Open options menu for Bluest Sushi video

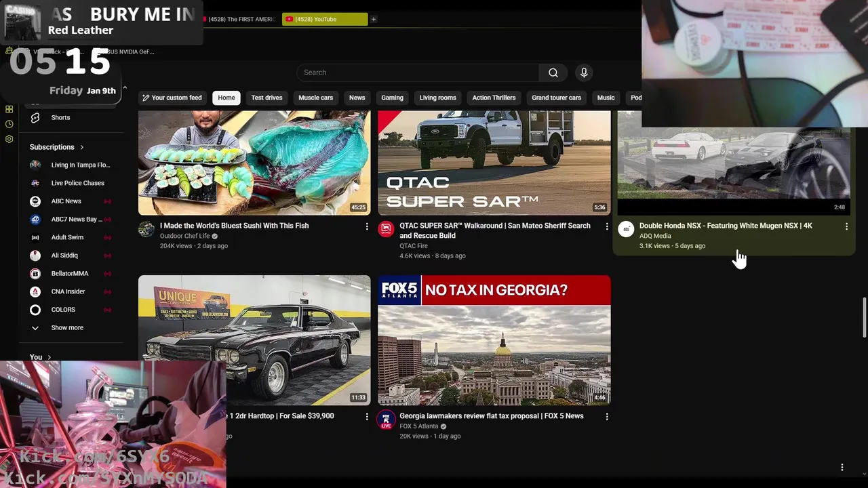point(367,226)
